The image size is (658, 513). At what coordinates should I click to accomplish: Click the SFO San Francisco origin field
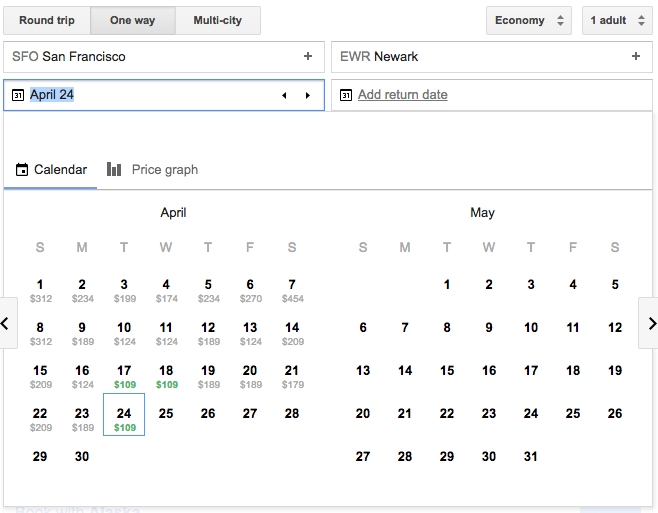click(150, 57)
